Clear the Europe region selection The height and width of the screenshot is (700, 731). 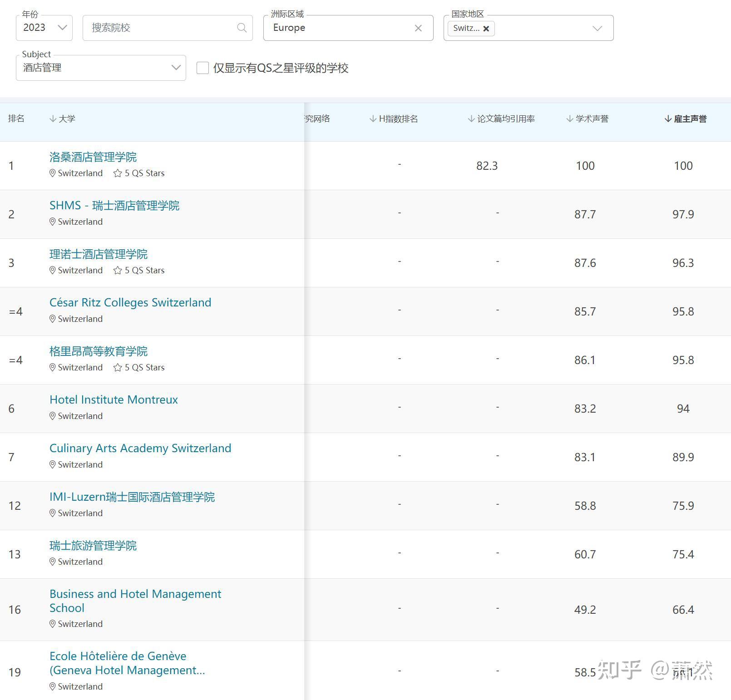418,28
